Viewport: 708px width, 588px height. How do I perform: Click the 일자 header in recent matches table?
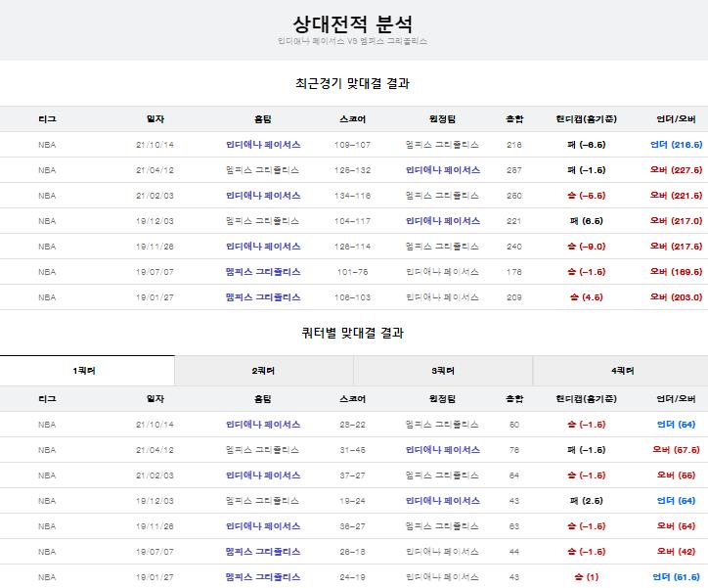[155, 119]
